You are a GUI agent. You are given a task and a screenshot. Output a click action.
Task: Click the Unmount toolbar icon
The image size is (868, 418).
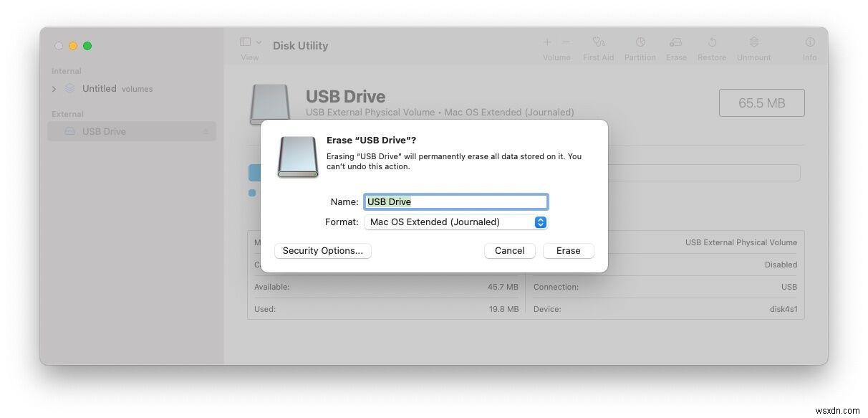pos(754,43)
